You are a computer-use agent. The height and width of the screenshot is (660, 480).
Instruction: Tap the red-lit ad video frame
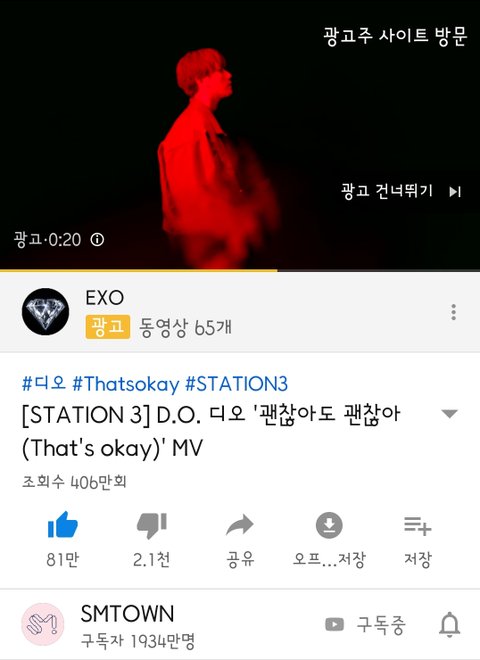point(219,158)
